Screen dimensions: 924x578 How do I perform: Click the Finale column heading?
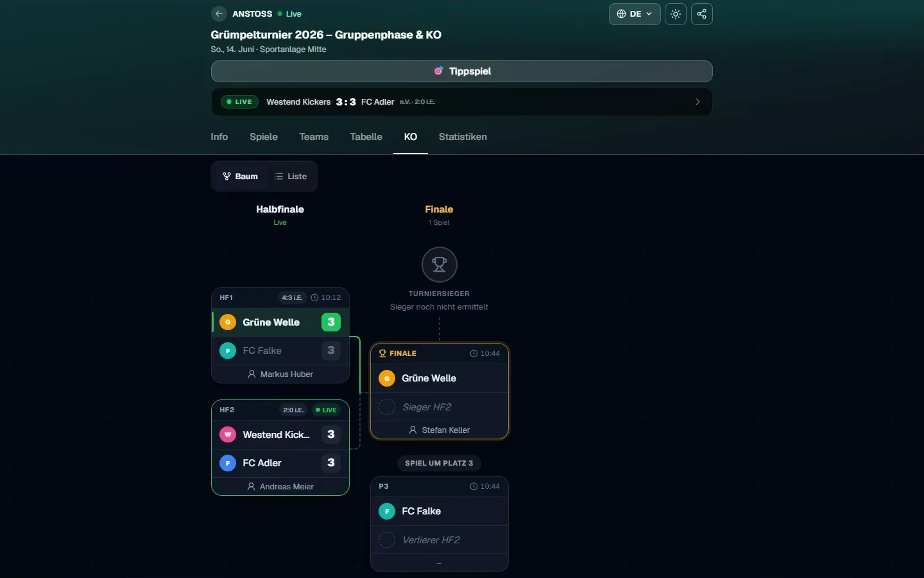440,209
